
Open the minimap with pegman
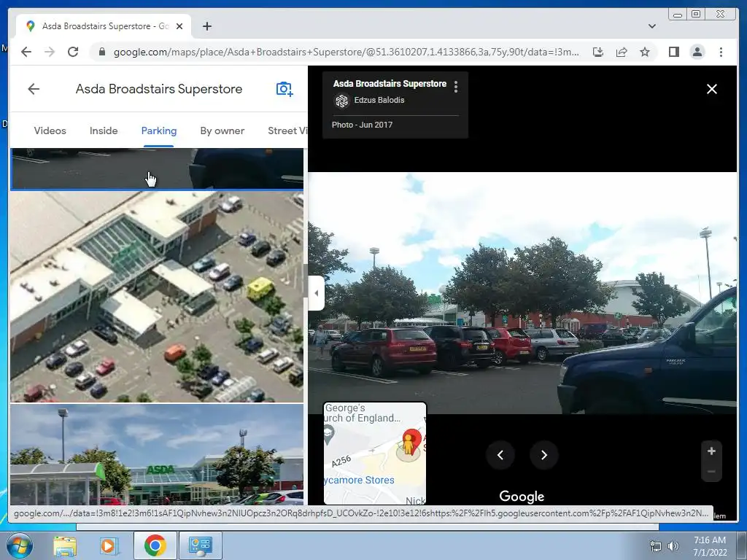375,454
